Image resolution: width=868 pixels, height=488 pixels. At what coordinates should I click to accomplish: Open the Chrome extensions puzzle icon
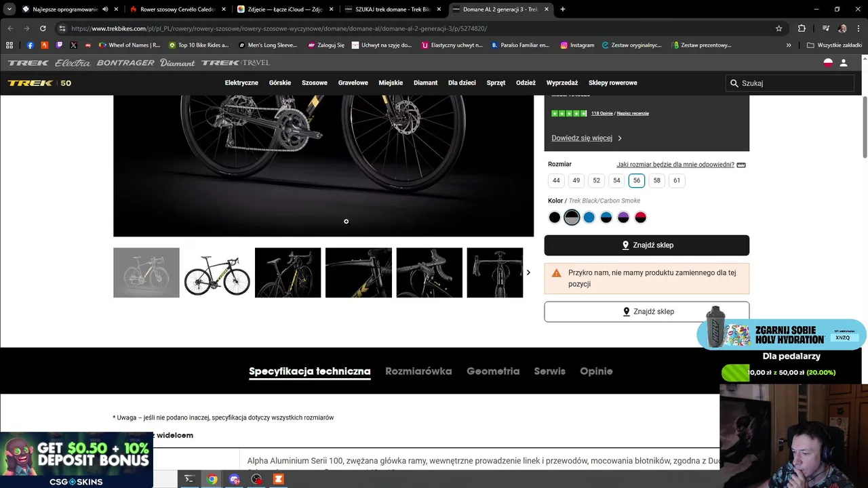click(x=802, y=28)
